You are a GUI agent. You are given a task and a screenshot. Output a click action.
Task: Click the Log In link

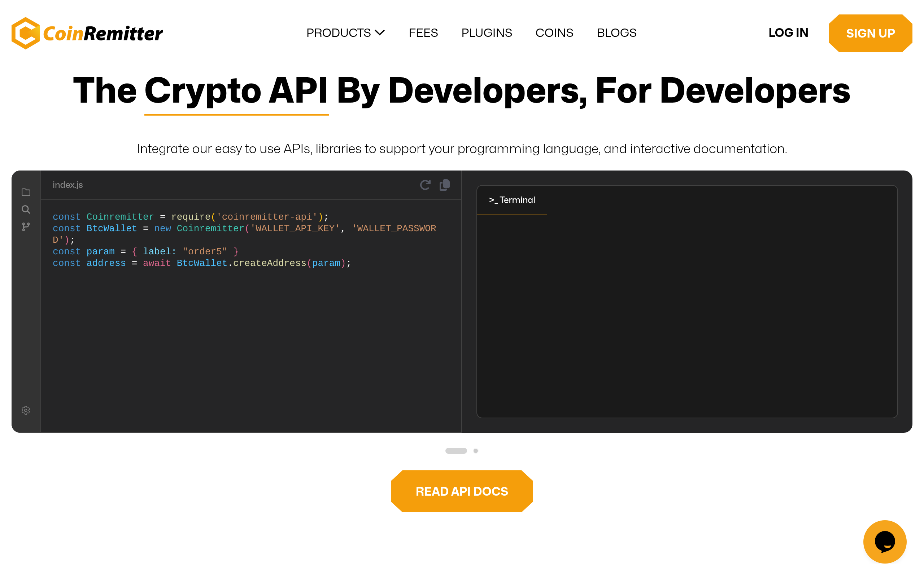click(x=788, y=33)
